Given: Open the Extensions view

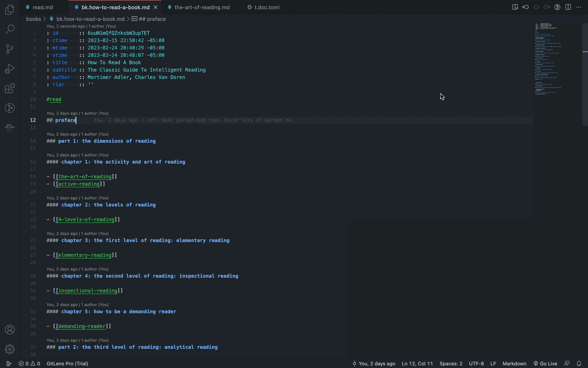Looking at the screenshot, I should pos(10,88).
